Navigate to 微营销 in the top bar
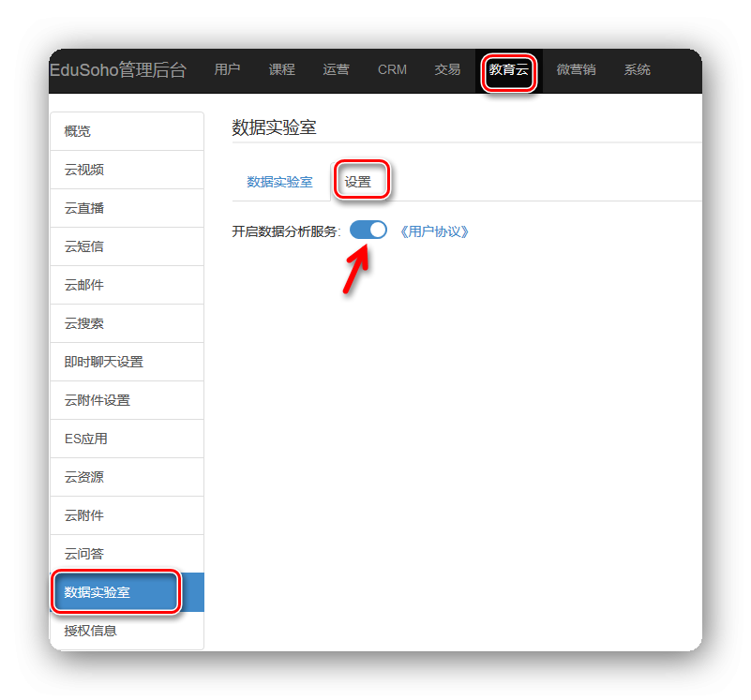751x700 pixels. (576, 70)
